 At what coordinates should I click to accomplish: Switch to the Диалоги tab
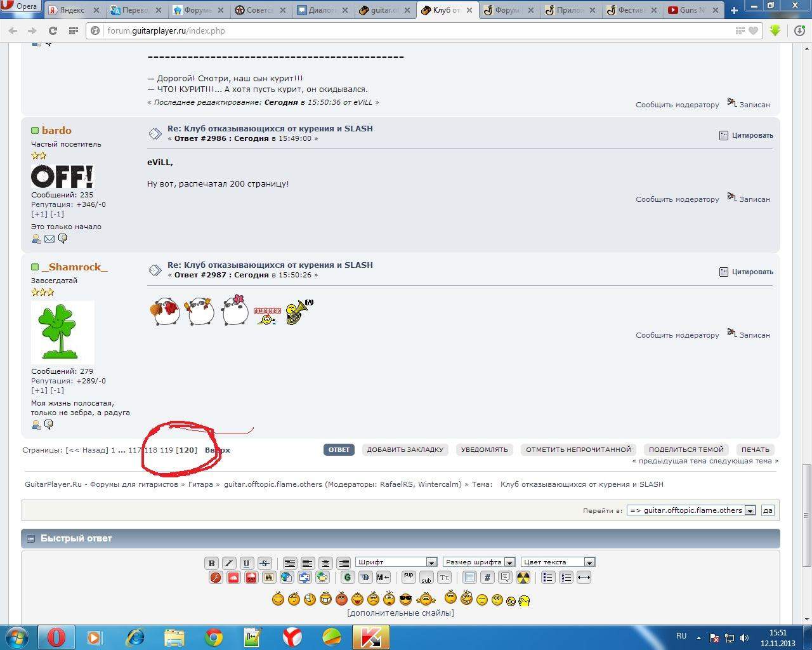(x=322, y=10)
